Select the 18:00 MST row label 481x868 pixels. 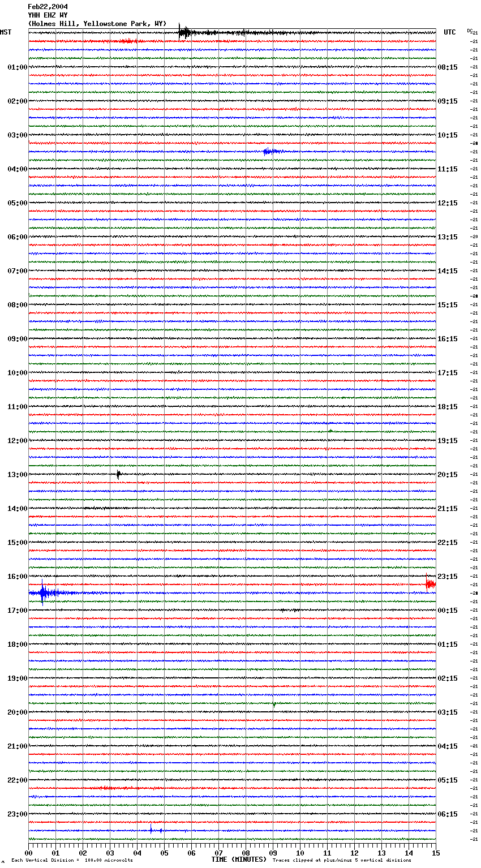tap(18, 644)
